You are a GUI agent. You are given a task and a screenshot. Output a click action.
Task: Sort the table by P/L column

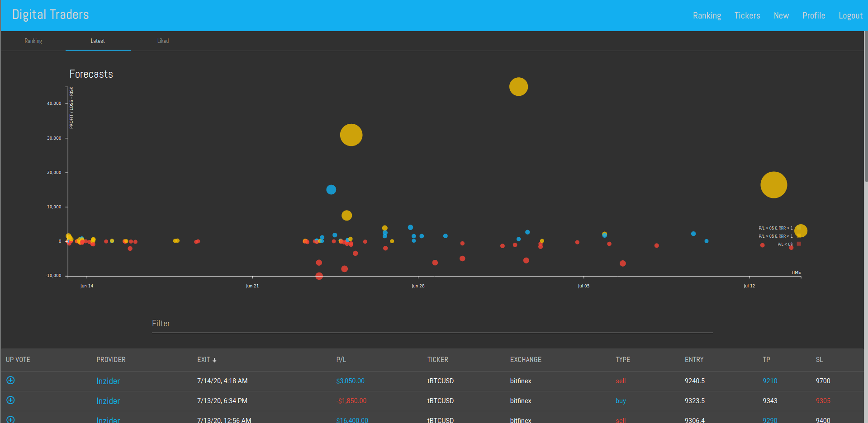(341, 360)
